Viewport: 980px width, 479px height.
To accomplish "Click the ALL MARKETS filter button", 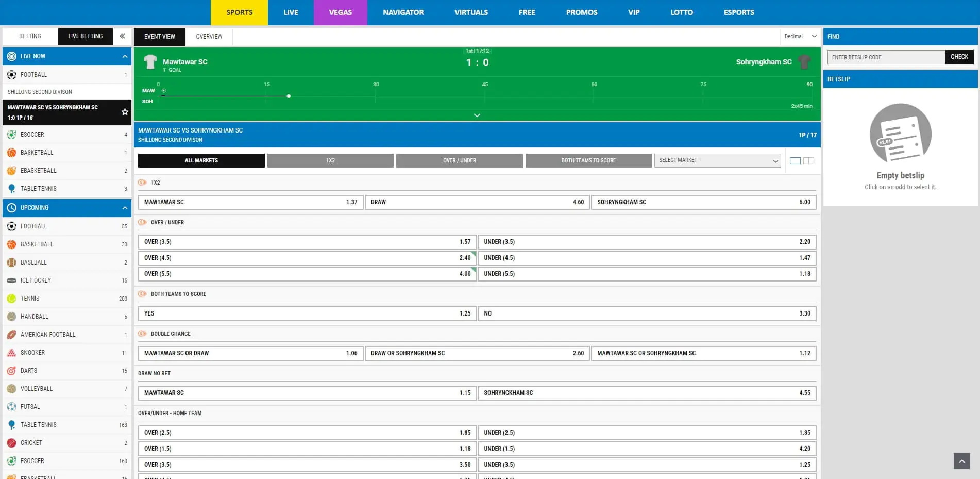I will click(x=201, y=160).
